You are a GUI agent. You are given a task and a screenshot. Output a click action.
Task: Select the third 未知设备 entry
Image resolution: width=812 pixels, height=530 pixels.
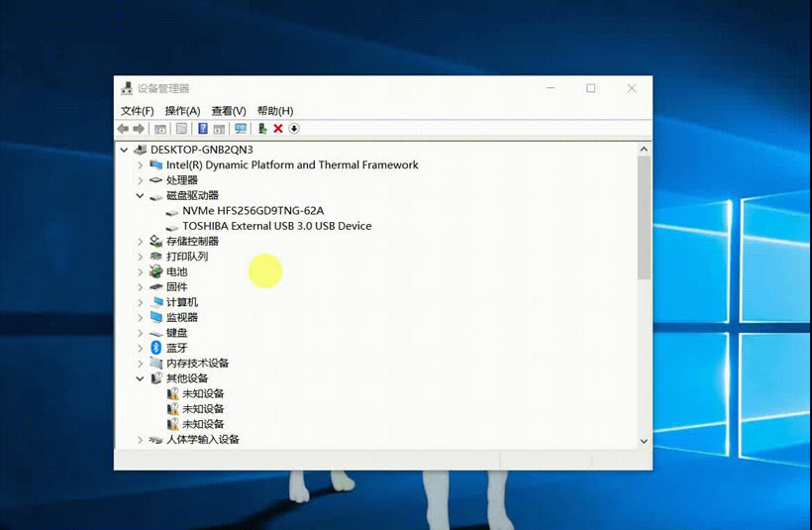(x=203, y=424)
